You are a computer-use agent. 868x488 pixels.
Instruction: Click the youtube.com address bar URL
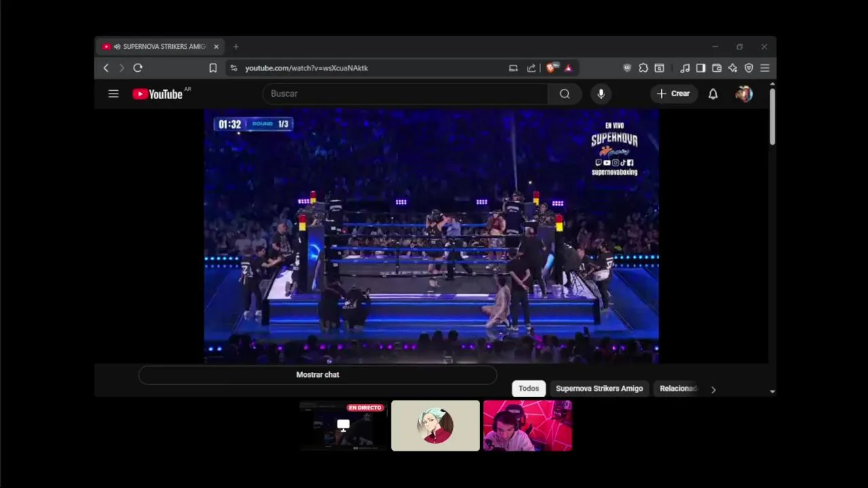307,68
